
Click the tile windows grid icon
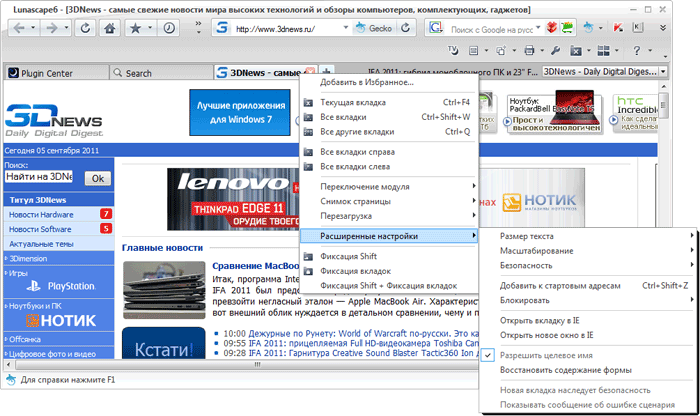[x=604, y=51]
